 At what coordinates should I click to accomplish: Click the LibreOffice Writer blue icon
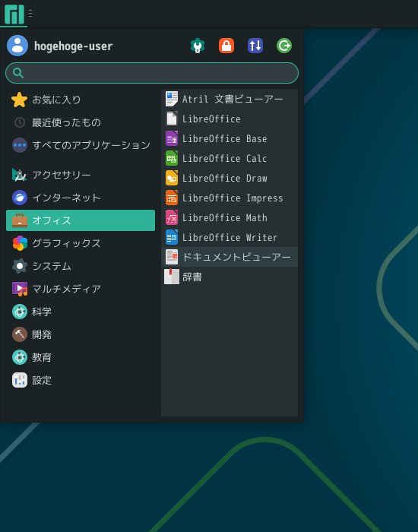172,237
